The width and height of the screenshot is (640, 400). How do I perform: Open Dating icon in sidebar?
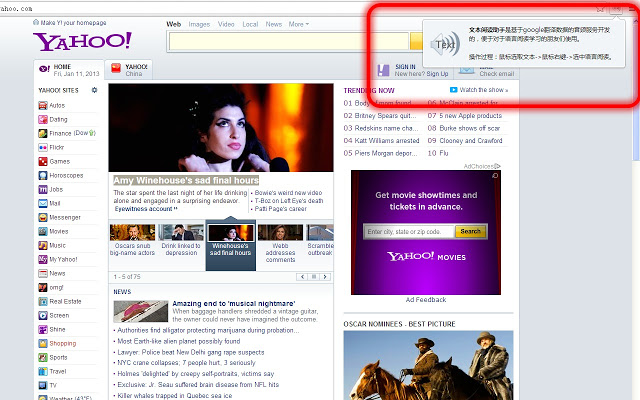point(43,120)
